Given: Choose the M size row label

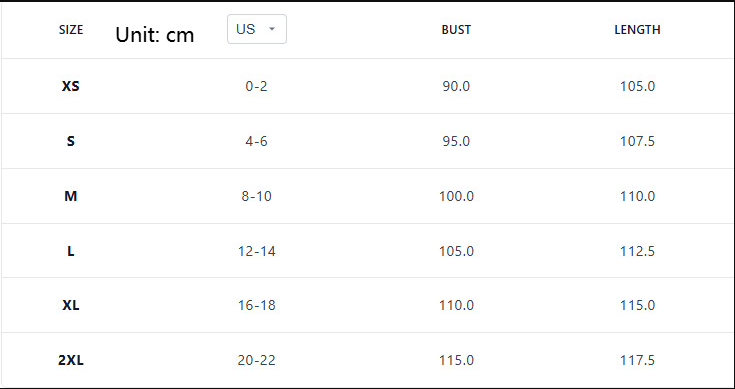Looking at the screenshot, I should 71,196.
